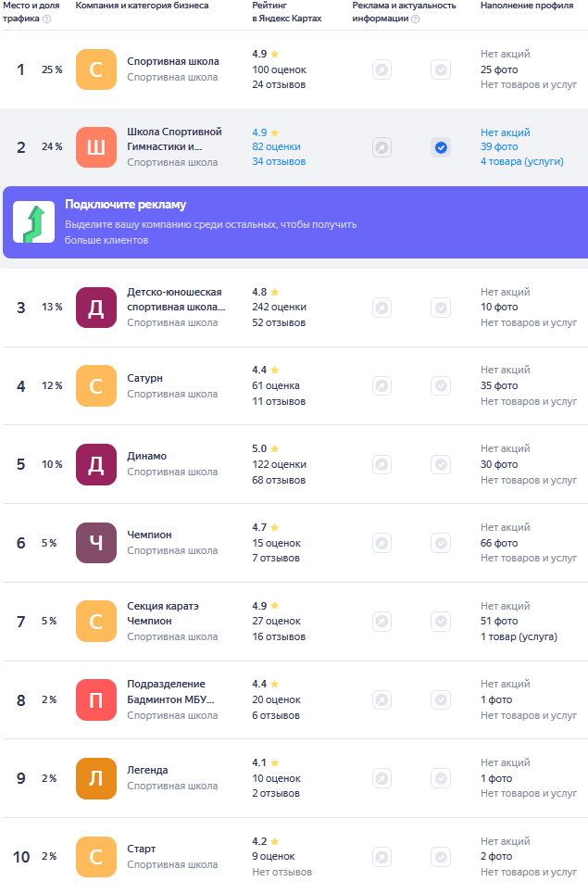Click the '51 фото' text

(x=499, y=621)
